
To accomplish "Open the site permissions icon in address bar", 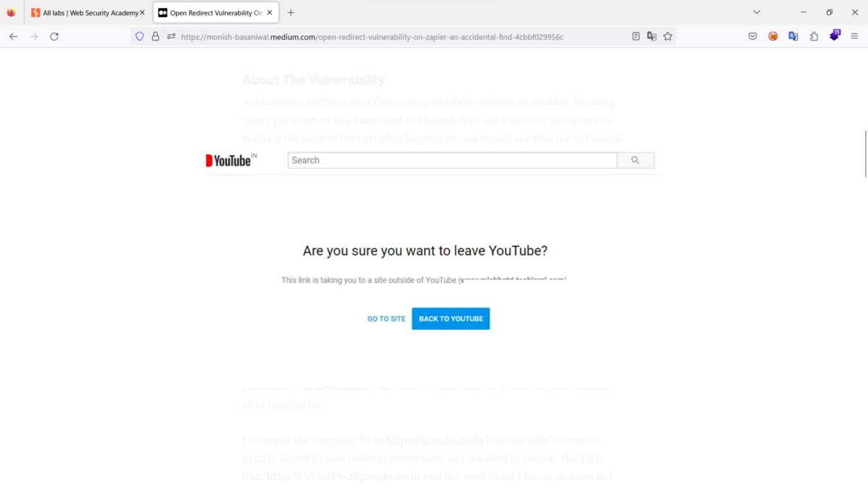I will [171, 36].
